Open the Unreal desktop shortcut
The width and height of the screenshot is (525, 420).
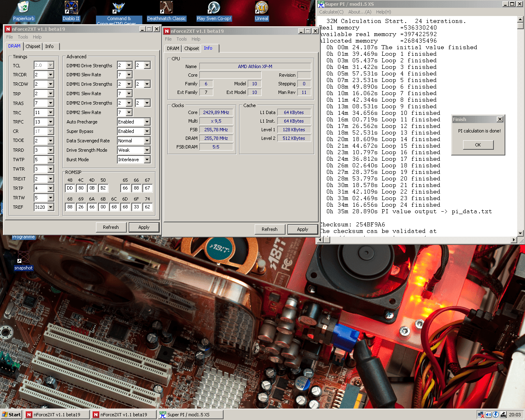coord(261,7)
